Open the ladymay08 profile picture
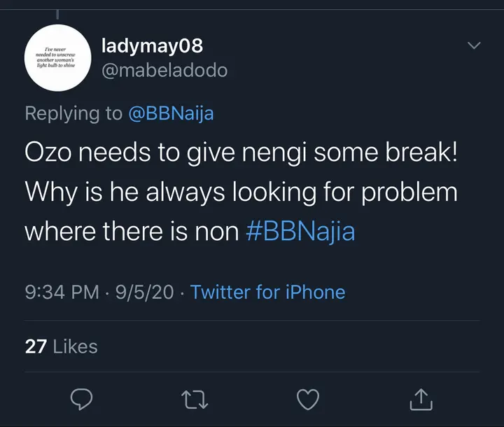The image size is (504, 427). click(55, 57)
